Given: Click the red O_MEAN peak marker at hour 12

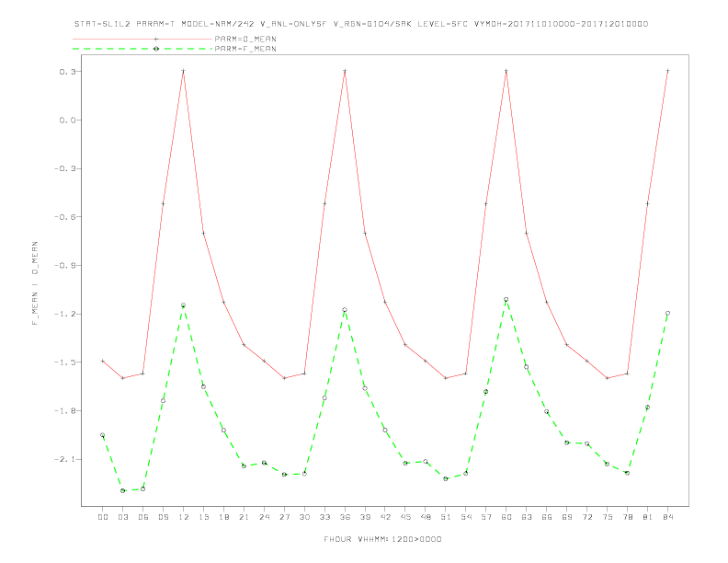Looking at the screenshot, I should click(184, 71).
